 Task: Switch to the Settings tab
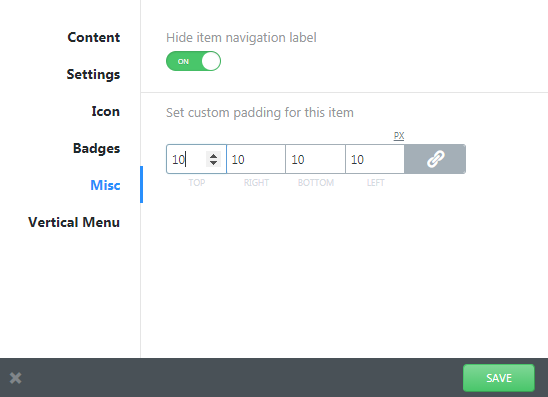93,74
